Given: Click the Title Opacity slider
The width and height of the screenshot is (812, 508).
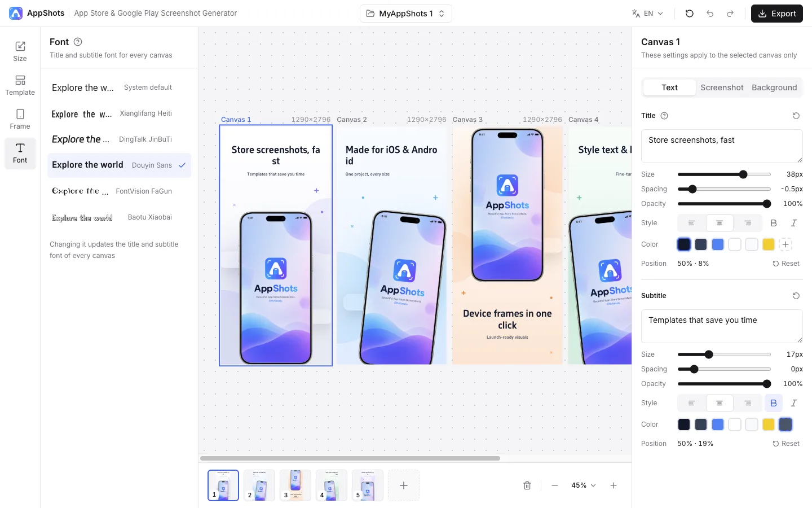Looking at the screenshot, I should point(724,204).
